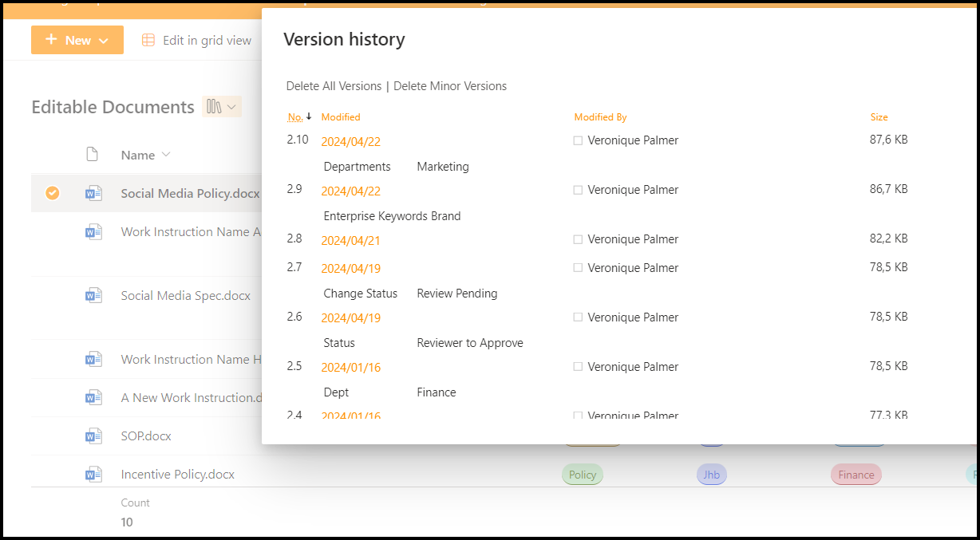Click Delete All Versions
980x540 pixels.
[334, 86]
